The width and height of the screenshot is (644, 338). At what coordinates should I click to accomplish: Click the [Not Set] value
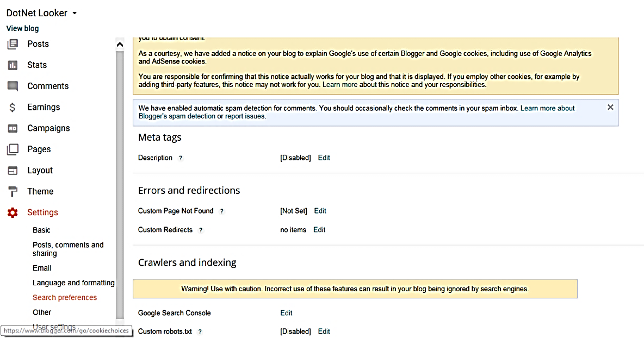(x=294, y=211)
